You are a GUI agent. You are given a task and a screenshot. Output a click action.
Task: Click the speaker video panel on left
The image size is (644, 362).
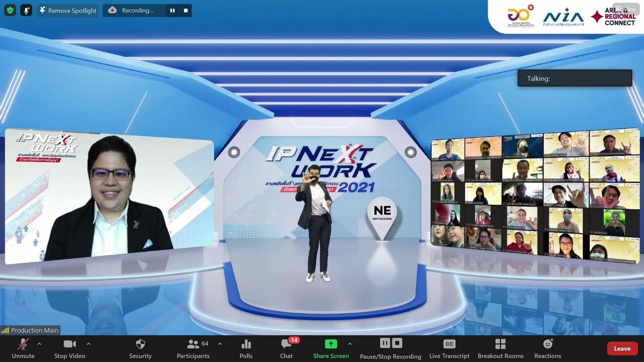[x=109, y=196]
